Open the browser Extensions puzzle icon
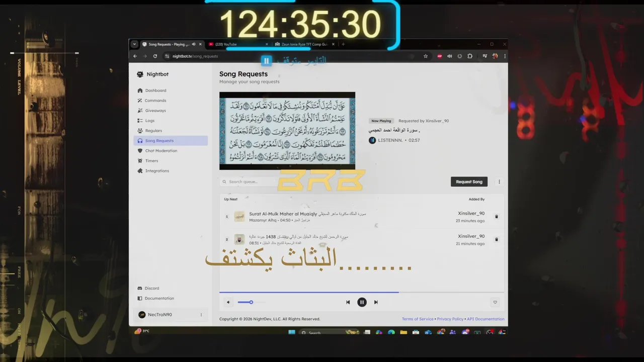Screen dimensions: 644x362 [x=470, y=56]
